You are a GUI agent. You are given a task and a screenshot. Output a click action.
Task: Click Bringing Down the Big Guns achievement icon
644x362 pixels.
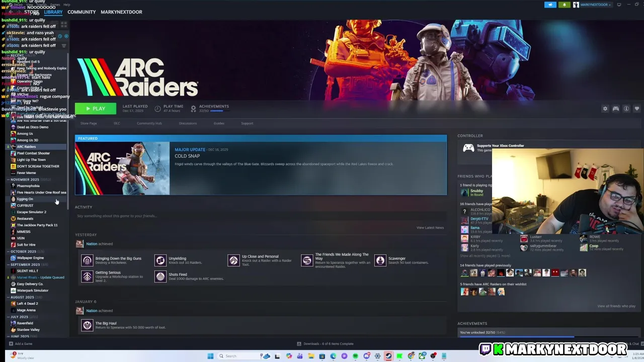(x=88, y=260)
